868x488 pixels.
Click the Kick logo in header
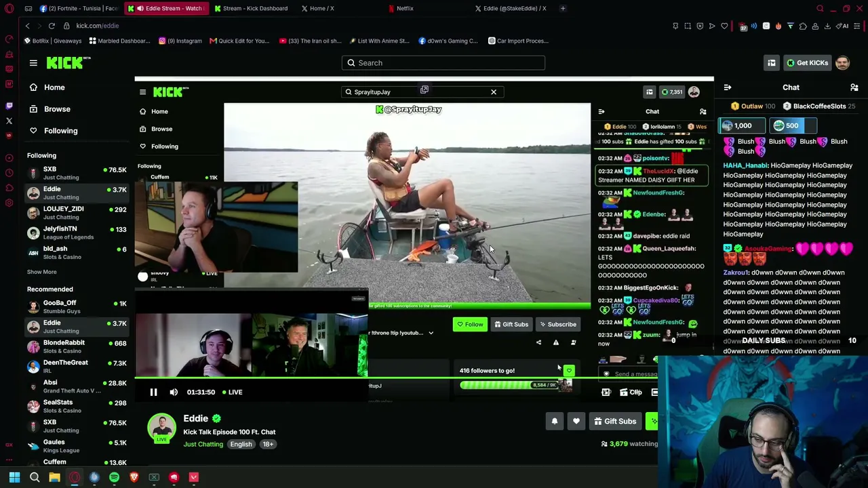(68, 63)
